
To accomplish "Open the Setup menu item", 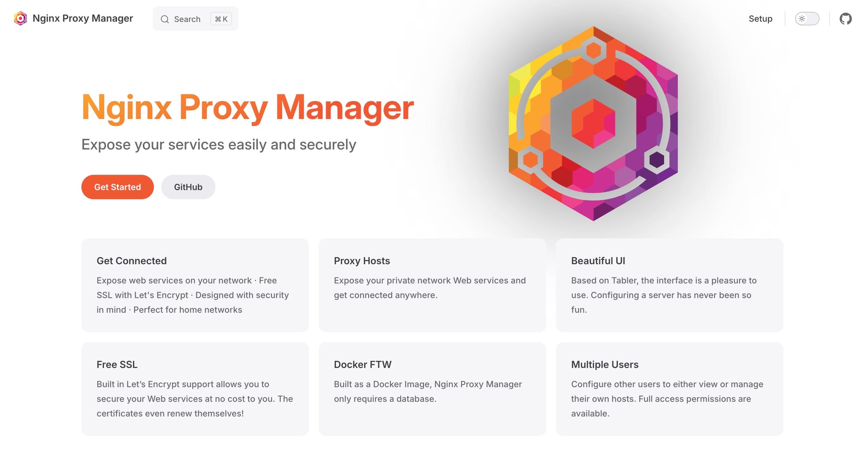I will coord(760,19).
